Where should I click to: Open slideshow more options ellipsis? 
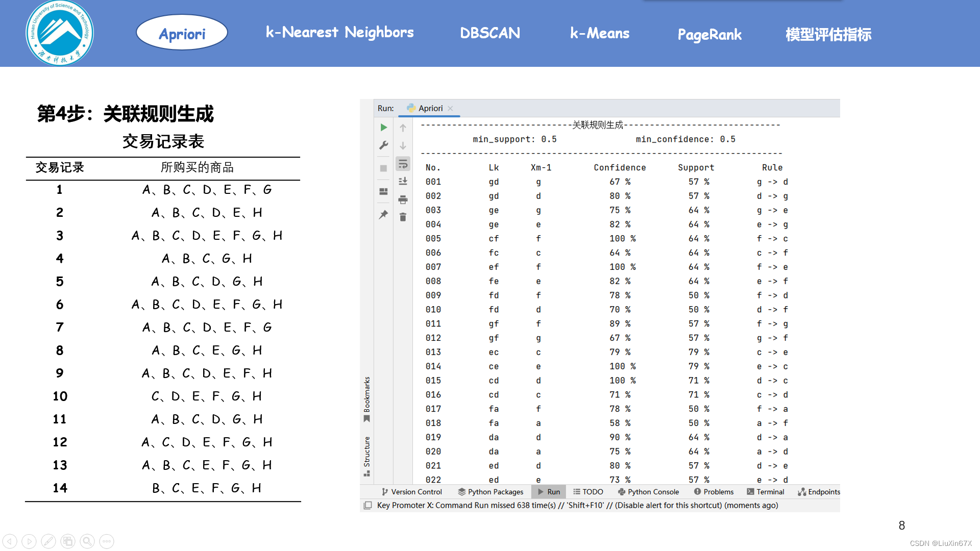click(x=106, y=541)
